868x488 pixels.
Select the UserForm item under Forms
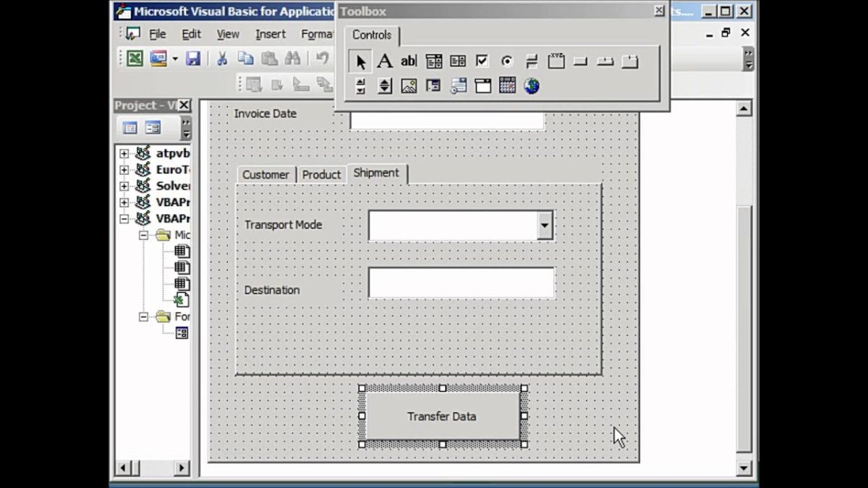(x=182, y=333)
